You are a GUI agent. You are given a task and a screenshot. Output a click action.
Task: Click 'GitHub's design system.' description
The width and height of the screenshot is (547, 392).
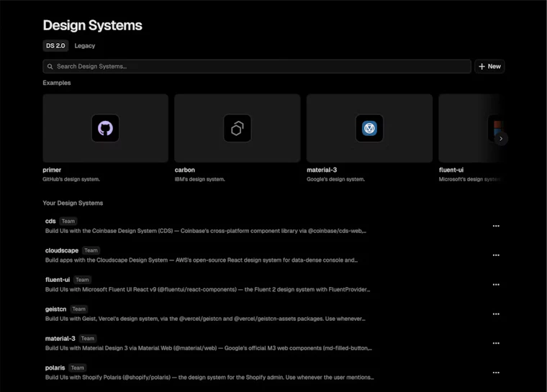[71, 179]
